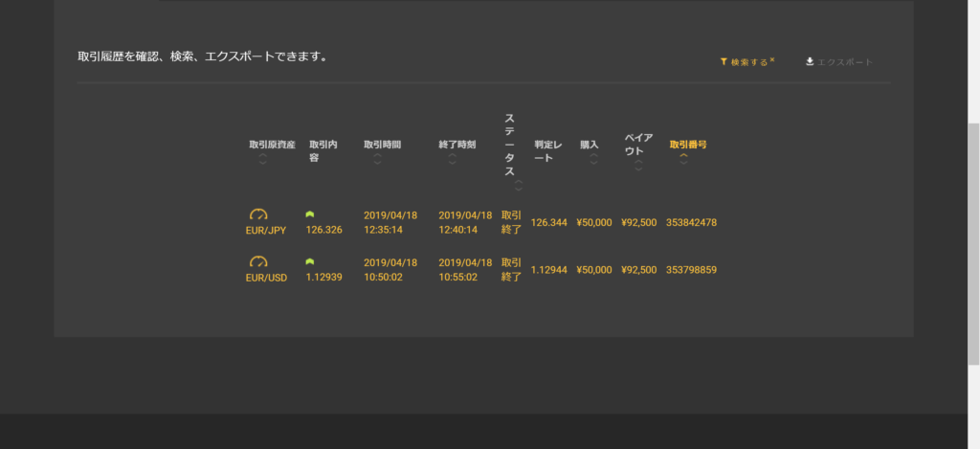Sort by 取引時間 column arrows
This screenshot has width=980, height=449.
coord(377,160)
